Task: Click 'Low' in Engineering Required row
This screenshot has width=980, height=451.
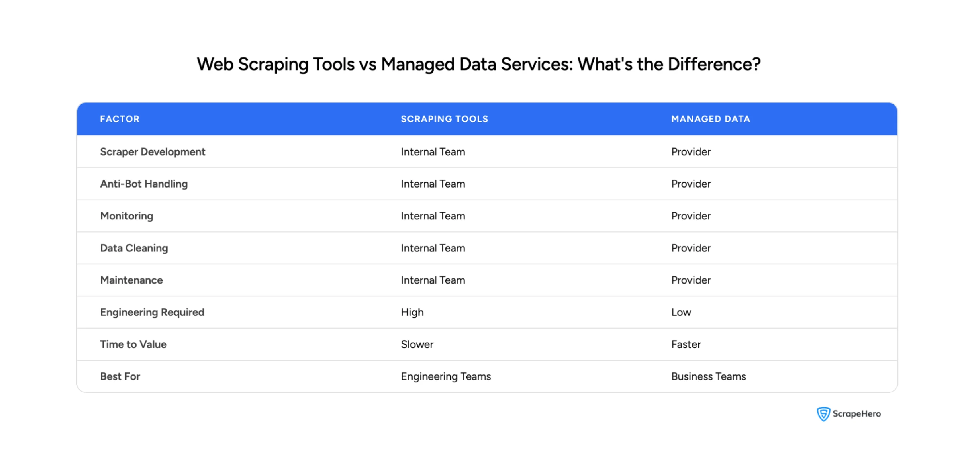Action: [681, 312]
